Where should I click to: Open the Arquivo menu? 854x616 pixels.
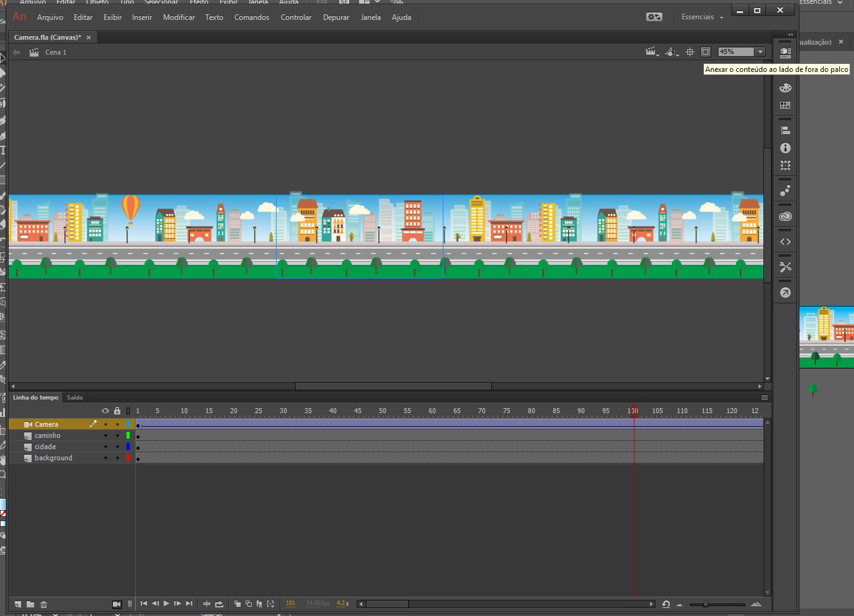[50, 17]
